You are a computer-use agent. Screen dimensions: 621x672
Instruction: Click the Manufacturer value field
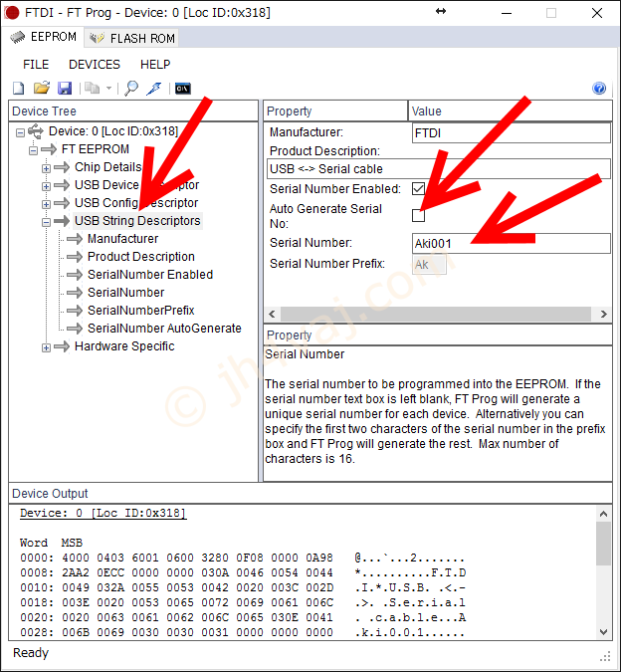click(x=512, y=133)
